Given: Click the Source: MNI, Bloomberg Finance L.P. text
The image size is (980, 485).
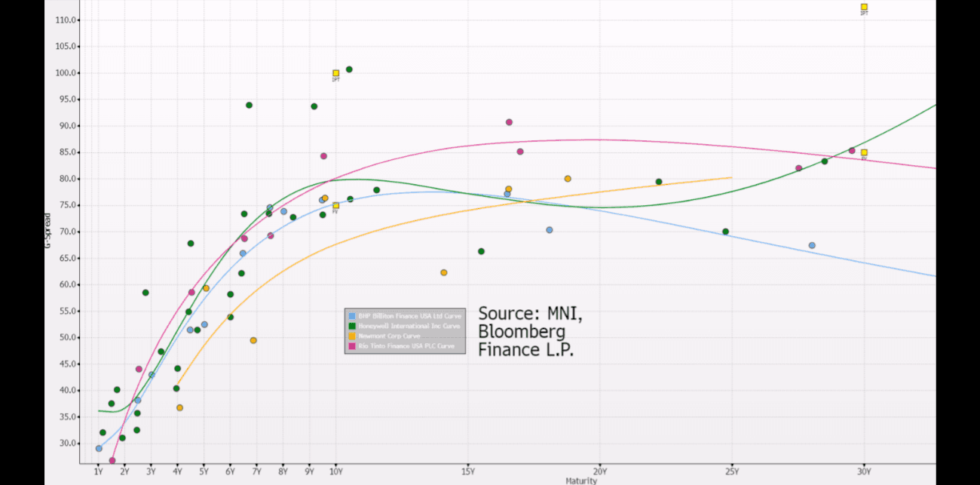Looking at the screenshot, I should pyautogui.click(x=530, y=332).
